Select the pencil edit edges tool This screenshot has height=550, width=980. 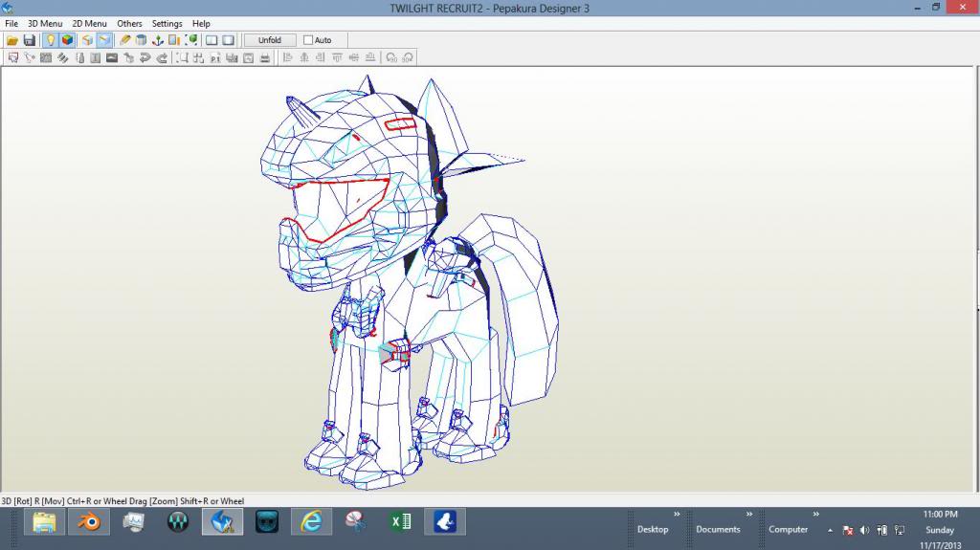124,40
